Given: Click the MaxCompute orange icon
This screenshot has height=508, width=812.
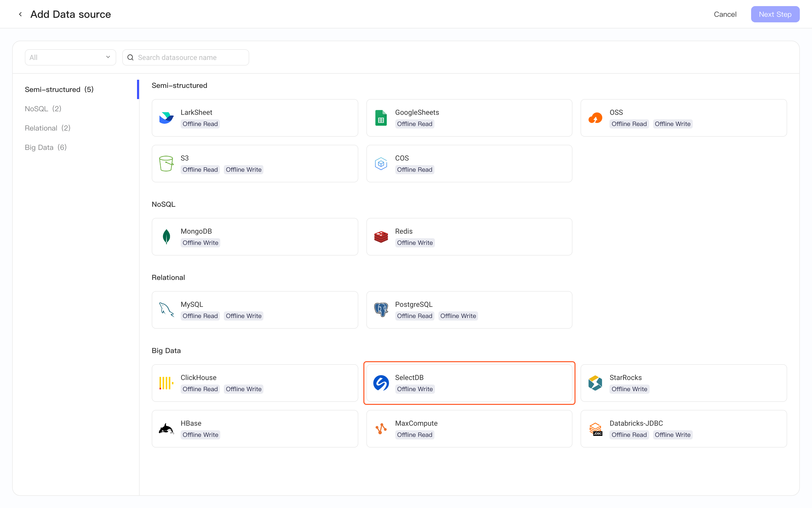Looking at the screenshot, I should (x=381, y=429).
